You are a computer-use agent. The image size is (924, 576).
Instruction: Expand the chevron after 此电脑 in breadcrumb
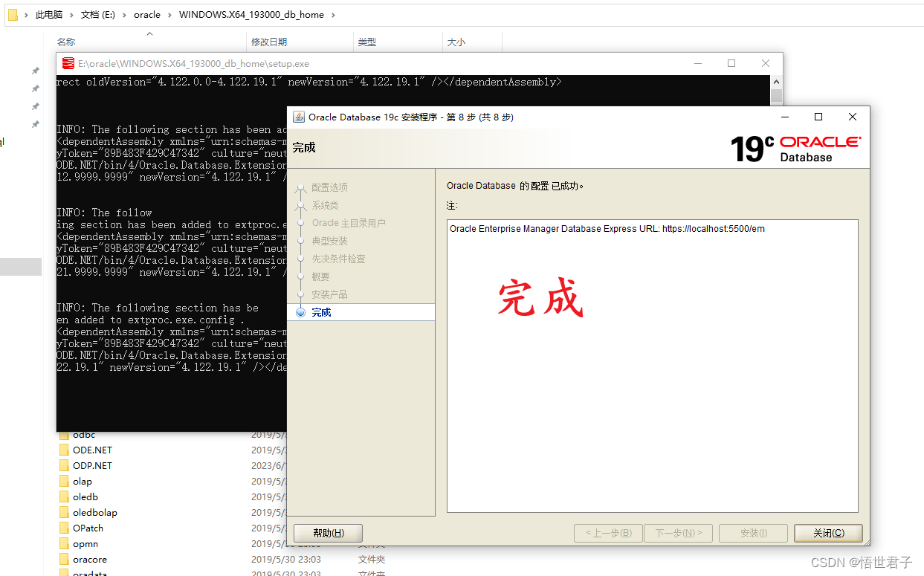[71, 15]
